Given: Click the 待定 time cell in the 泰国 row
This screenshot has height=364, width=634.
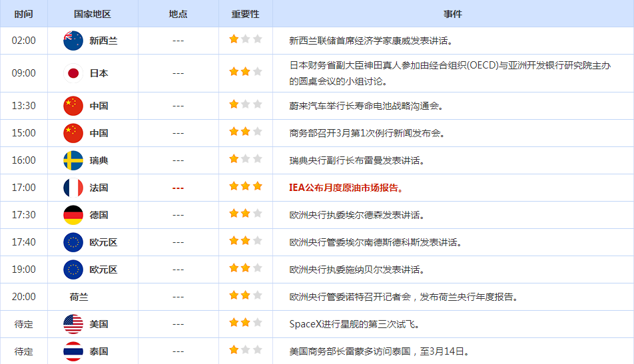Looking at the screenshot, I should (23, 351).
